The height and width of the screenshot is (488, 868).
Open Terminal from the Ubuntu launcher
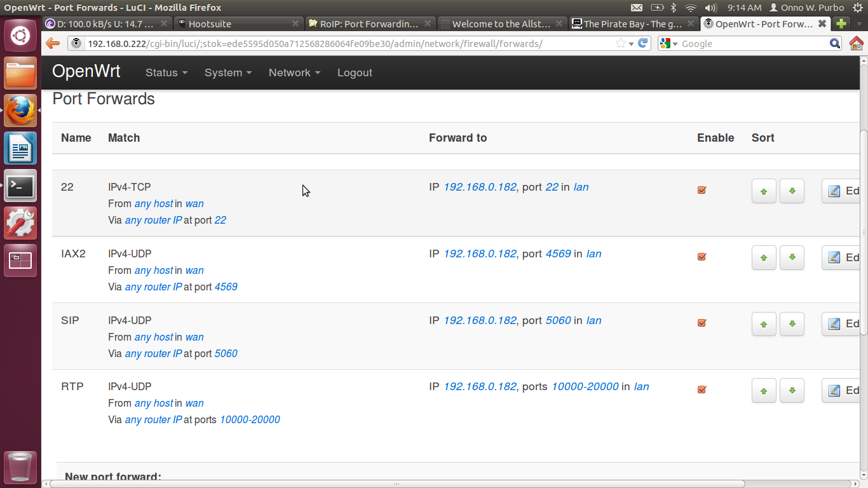[20, 186]
